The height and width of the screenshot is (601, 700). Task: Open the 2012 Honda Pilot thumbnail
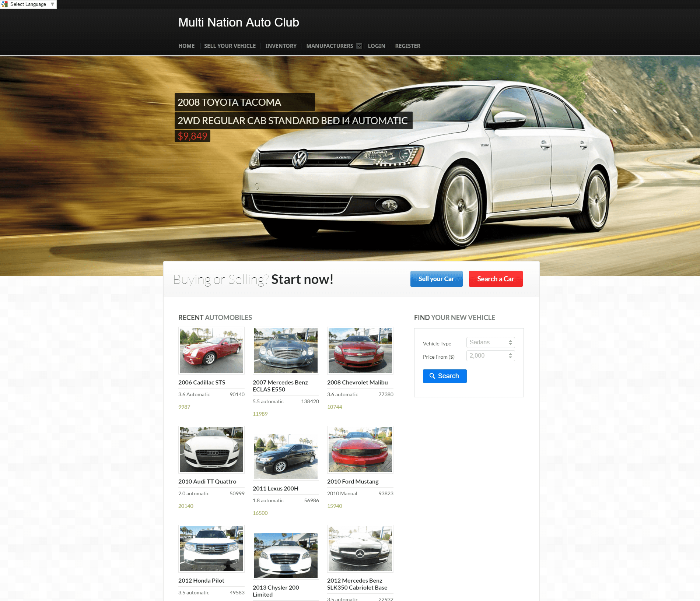click(x=211, y=549)
